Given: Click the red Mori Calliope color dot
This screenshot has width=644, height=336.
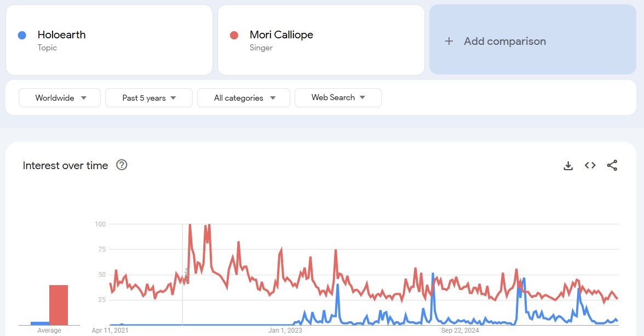Looking at the screenshot, I should click(234, 35).
